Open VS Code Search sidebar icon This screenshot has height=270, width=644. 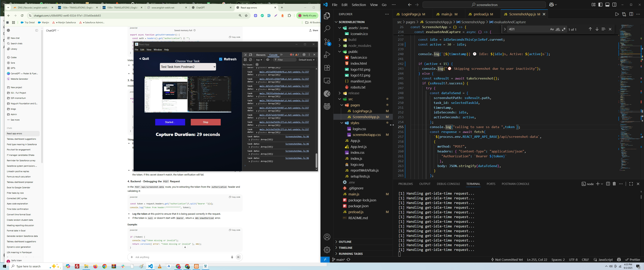tap(327, 28)
